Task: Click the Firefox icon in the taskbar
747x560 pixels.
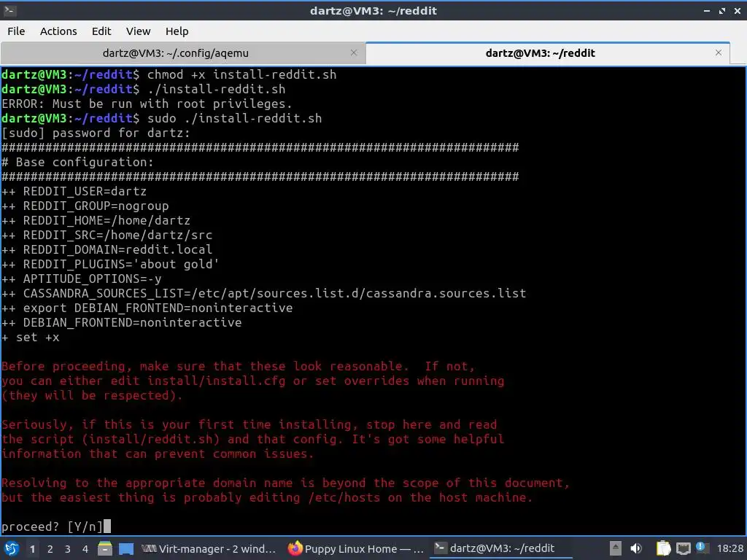Action: coord(295,548)
